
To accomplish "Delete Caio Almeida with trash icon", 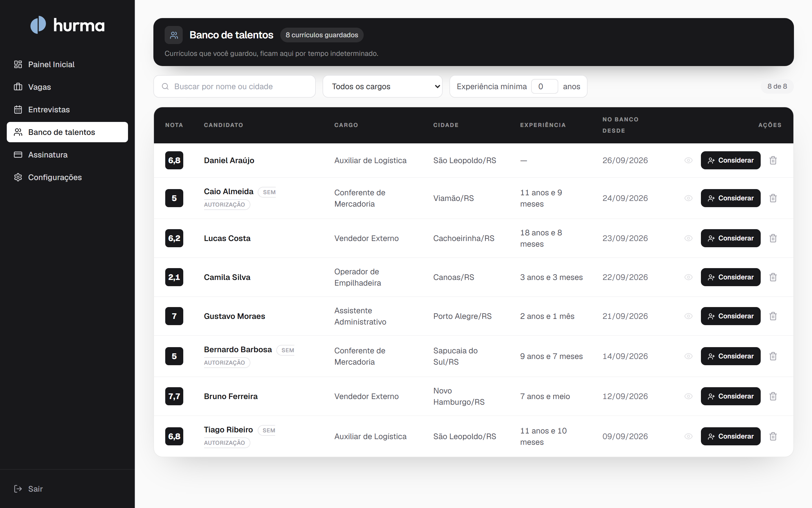I will click(773, 198).
